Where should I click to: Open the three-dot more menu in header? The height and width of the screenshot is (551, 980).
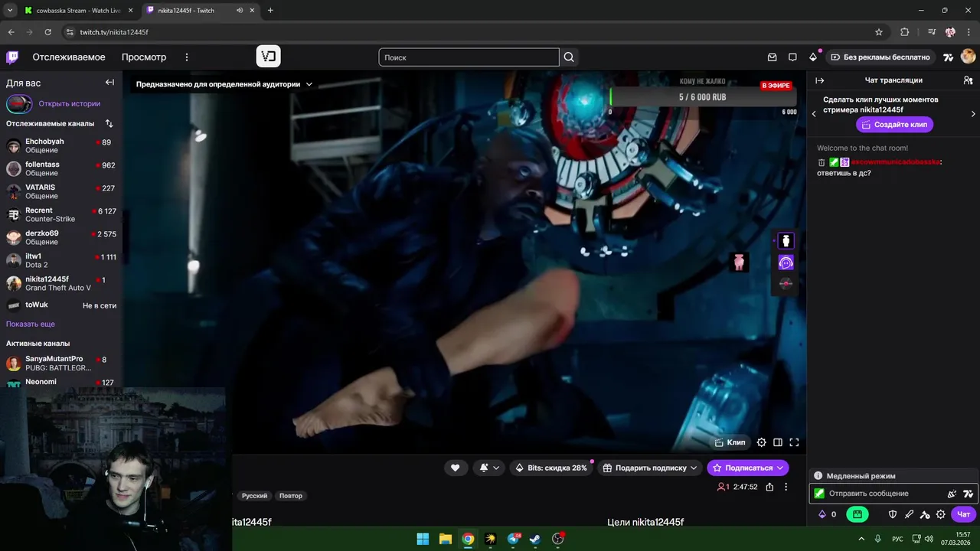coord(186,57)
